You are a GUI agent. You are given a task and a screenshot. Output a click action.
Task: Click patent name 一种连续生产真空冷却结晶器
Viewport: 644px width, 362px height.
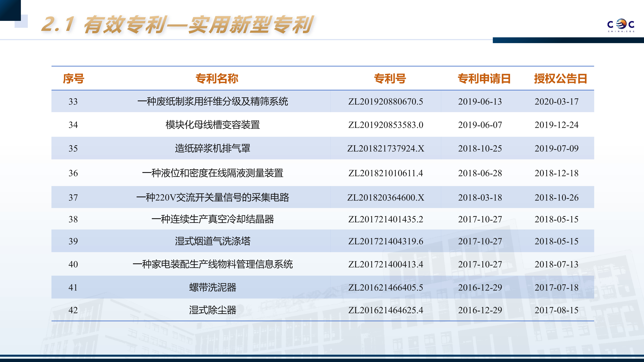coord(213,219)
